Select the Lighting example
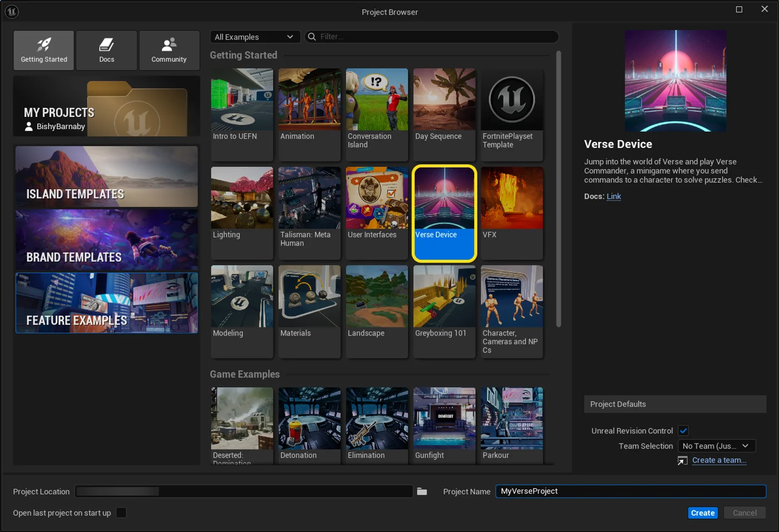This screenshot has height=532, width=779. point(242,213)
